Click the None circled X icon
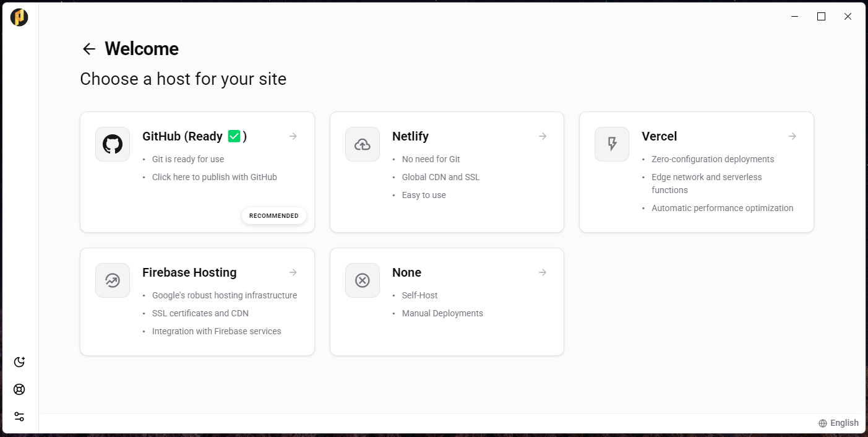The height and width of the screenshot is (437, 868). [x=363, y=280]
